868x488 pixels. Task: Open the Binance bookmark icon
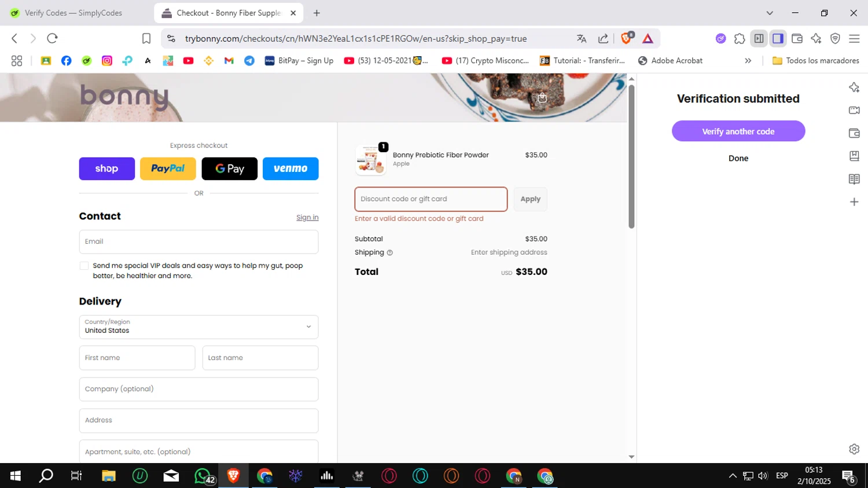coord(209,60)
